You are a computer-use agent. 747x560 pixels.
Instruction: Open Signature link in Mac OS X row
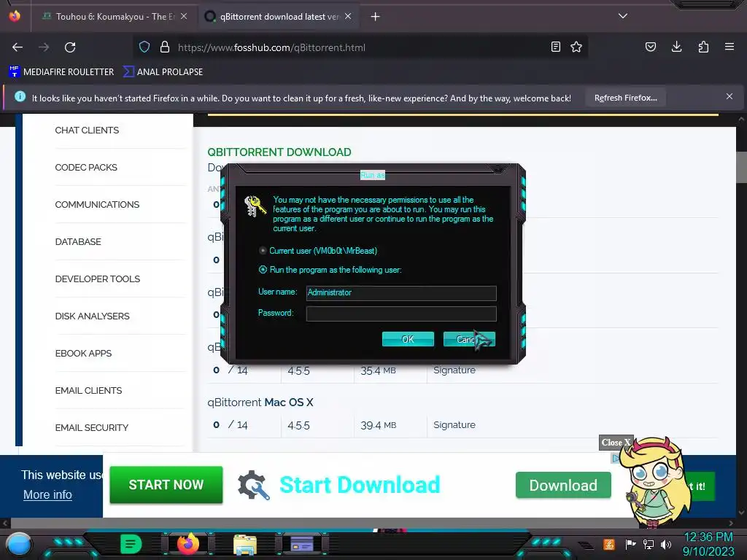click(454, 425)
